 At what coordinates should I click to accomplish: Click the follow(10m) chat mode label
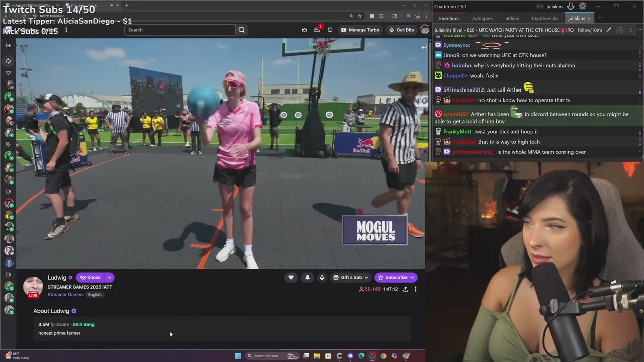(x=590, y=30)
